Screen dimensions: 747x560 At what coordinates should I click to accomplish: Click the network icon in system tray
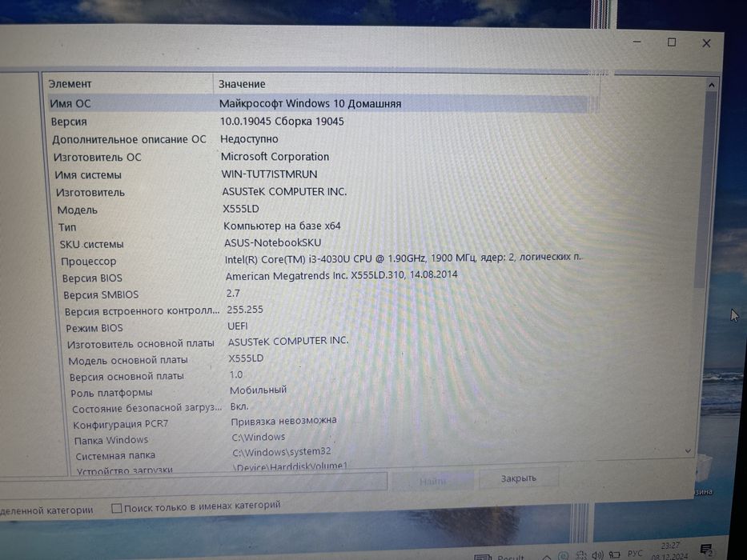[581, 556]
